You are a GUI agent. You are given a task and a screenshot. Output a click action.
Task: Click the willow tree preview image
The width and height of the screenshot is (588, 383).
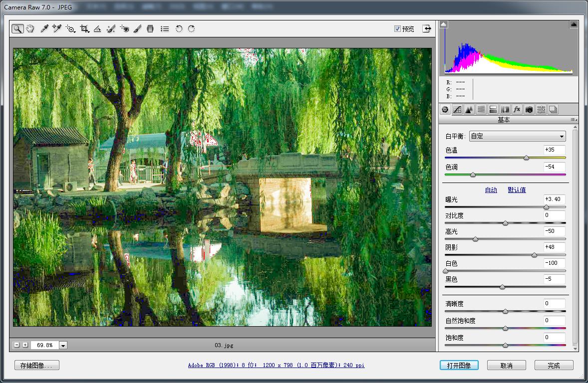[223, 187]
